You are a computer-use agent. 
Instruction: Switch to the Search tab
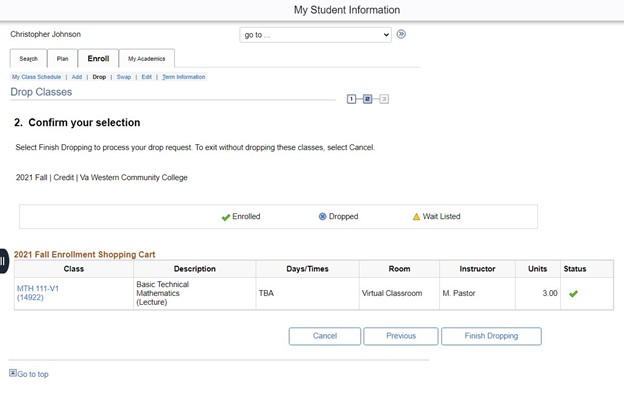[x=28, y=59]
